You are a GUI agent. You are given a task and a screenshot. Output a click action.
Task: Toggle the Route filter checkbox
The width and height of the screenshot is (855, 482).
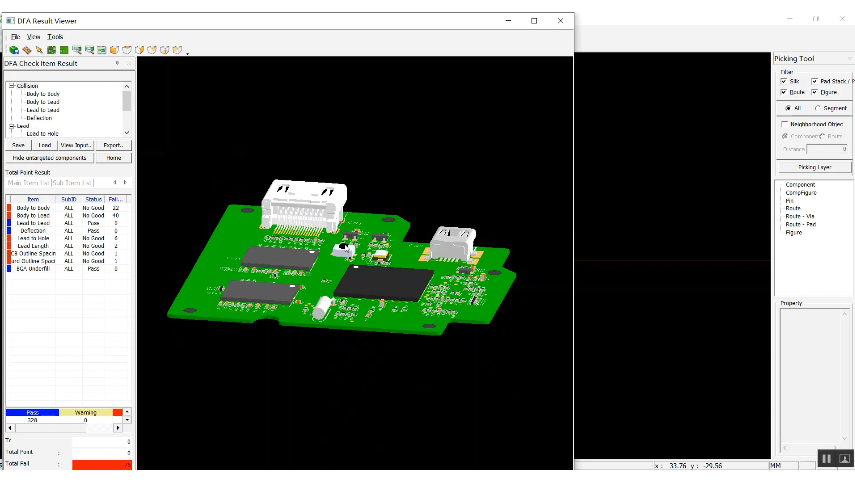(784, 92)
